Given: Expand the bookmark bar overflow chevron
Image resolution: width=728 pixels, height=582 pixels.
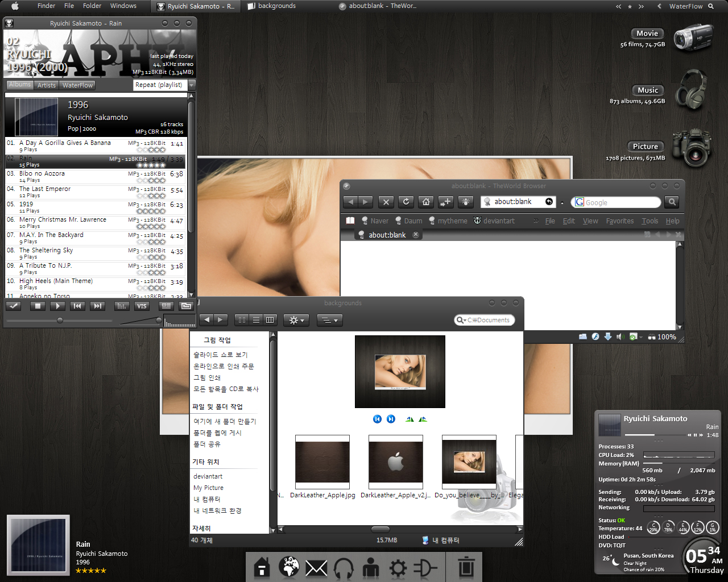Looking at the screenshot, I should (536, 221).
